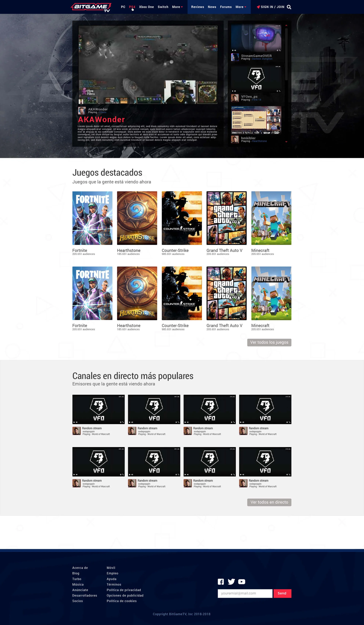The width and height of the screenshot is (364, 625).
Task: Open the Acerca de footer link
Action: pyautogui.click(x=80, y=568)
